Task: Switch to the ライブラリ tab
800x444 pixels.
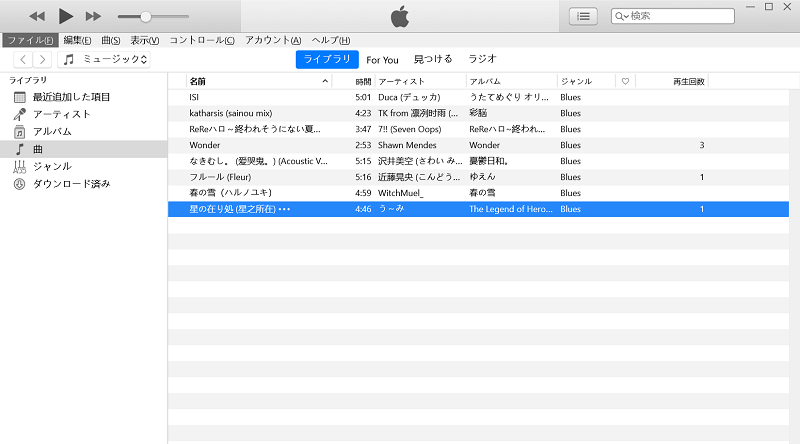Action: click(327, 59)
